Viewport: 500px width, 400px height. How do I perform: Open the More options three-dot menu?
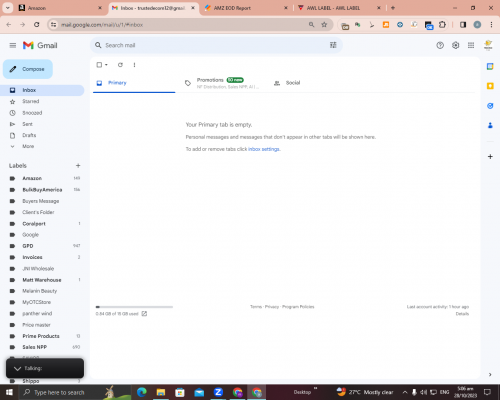(x=134, y=65)
